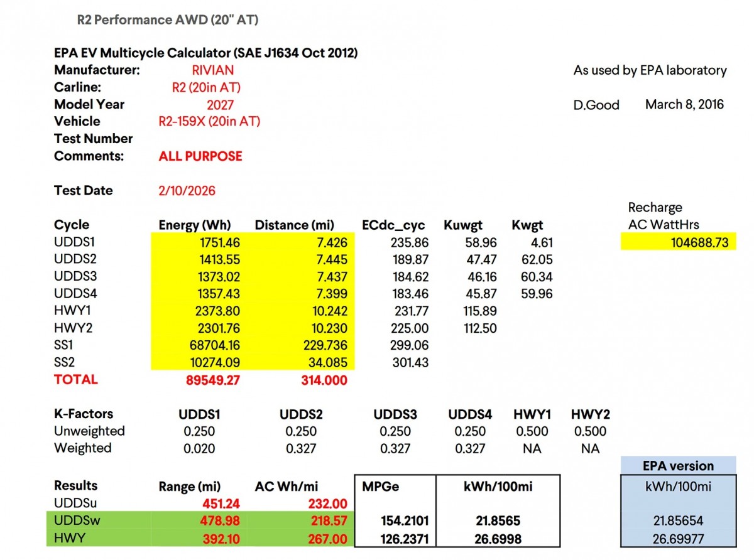Select the Recharge AC WattHrs value 104688.73
The width and height of the screenshot is (754, 560).
coord(701,242)
